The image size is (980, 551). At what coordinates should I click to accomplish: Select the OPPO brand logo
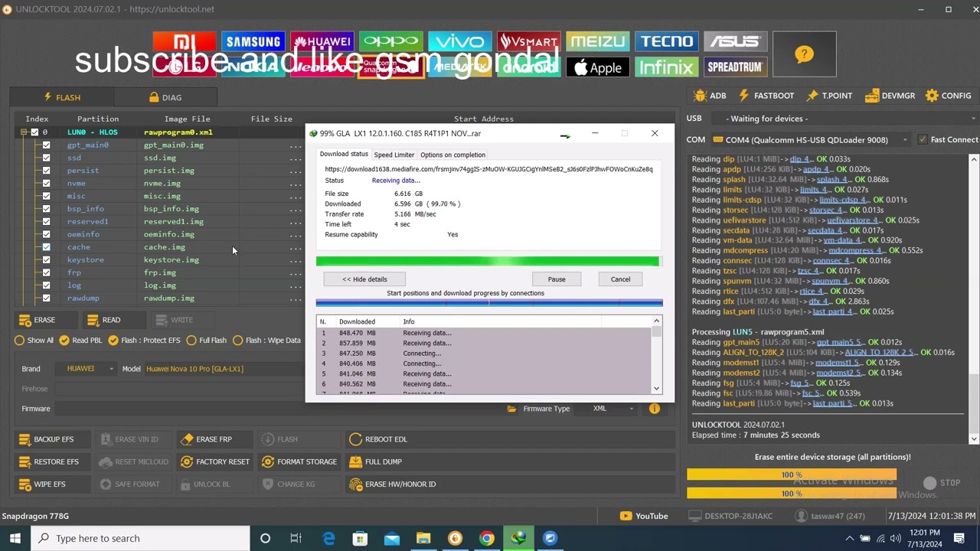coord(390,41)
